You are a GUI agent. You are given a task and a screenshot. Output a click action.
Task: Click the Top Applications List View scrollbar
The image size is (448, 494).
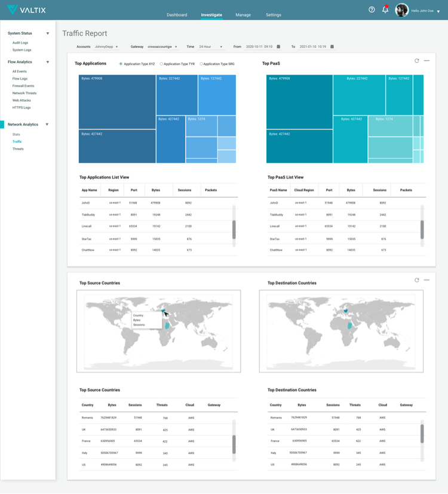(x=234, y=229)
